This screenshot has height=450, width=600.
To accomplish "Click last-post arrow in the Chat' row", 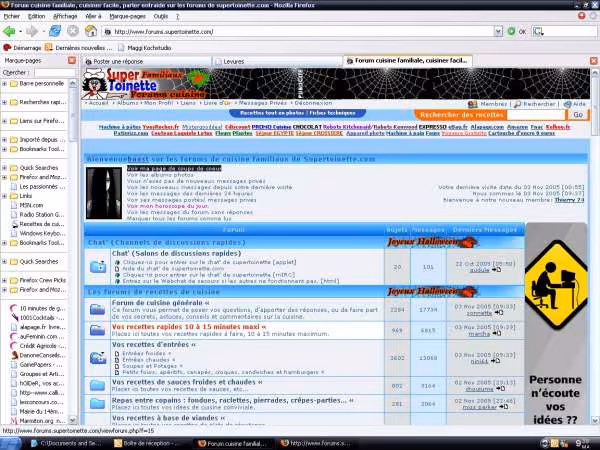I will point(497,270).
